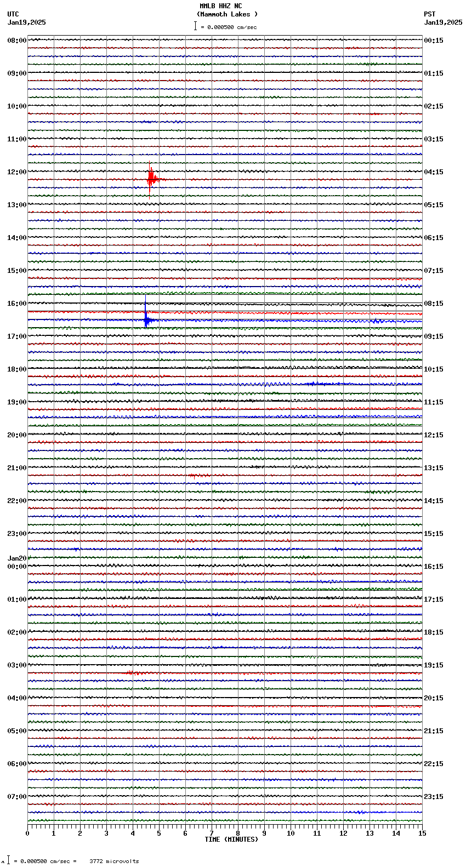Click the '08:15' PST time label
Viewport: 466px width, 868px height.
coord(434,304)
